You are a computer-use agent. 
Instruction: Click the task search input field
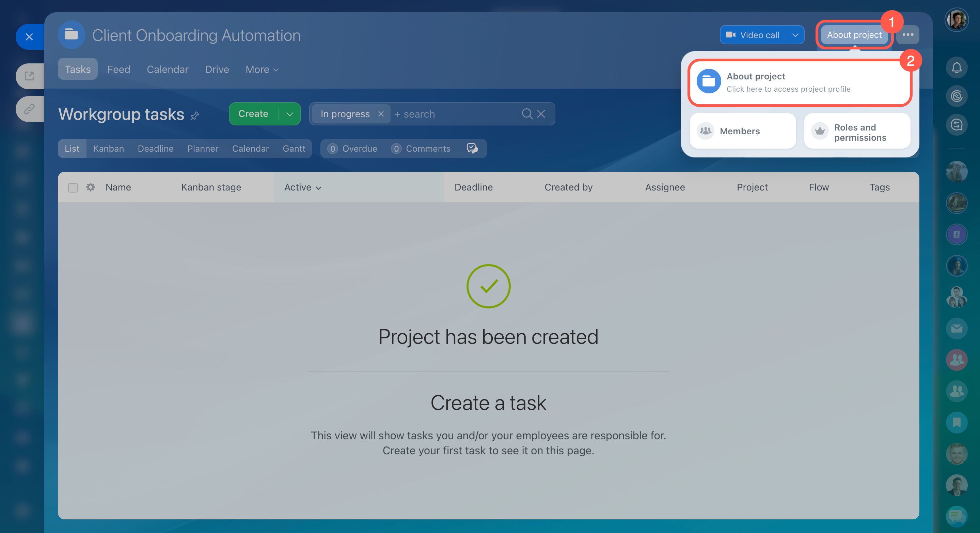[457, 114]
